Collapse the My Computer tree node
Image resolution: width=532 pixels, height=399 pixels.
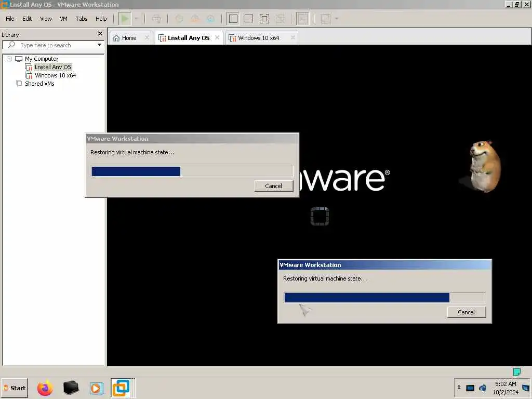click(9, 59)
